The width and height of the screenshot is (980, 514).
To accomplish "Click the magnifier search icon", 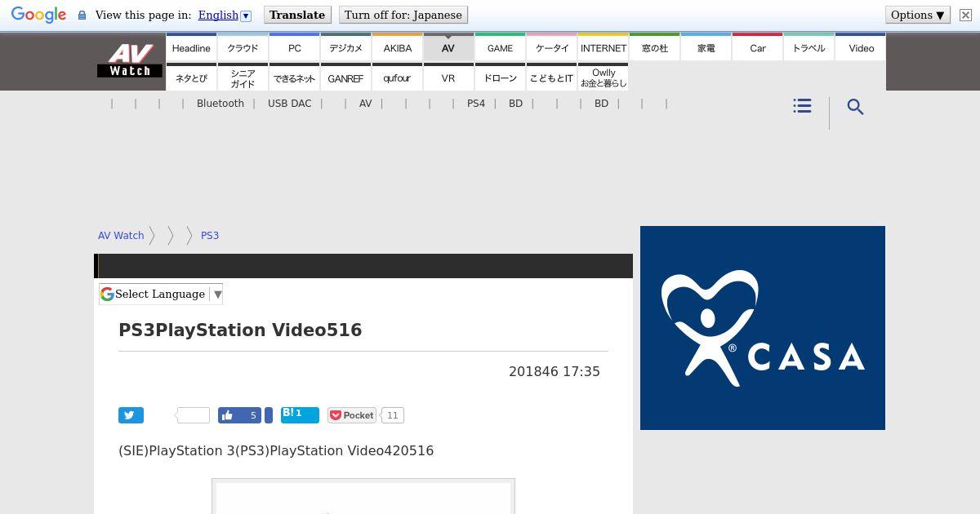I will (855, 107).
